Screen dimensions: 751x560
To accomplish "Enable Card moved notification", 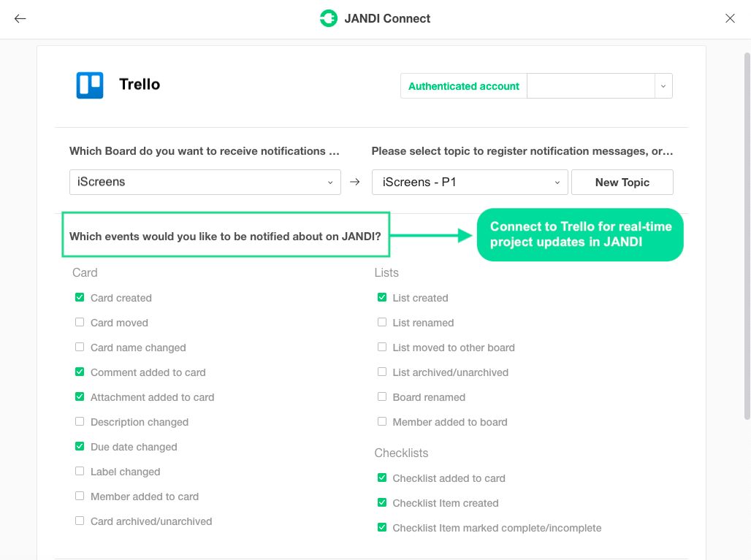I will (x=80, y=322).
